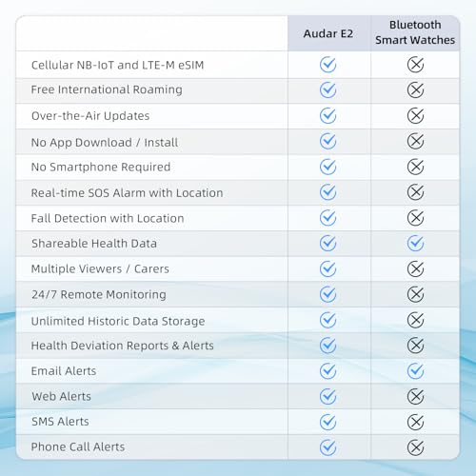Click the Real-time SOS Alarm with Location label

pyautogui.click(x=127, y=193)
